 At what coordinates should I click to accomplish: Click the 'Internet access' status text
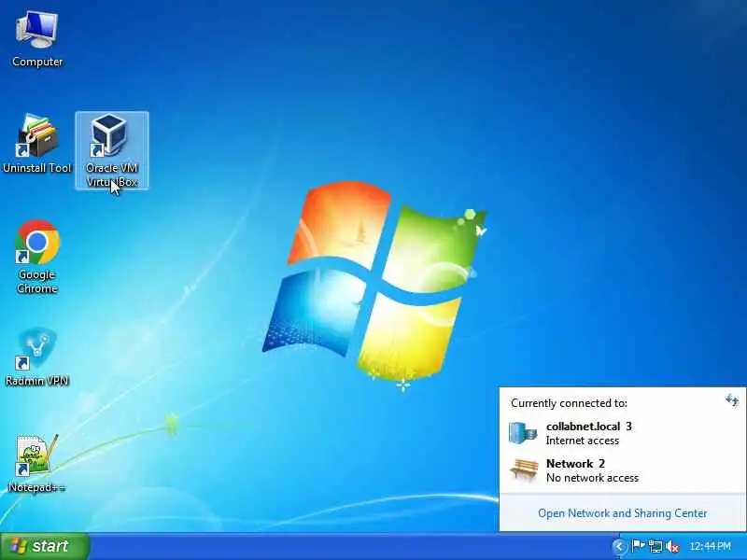pos(582,441)
